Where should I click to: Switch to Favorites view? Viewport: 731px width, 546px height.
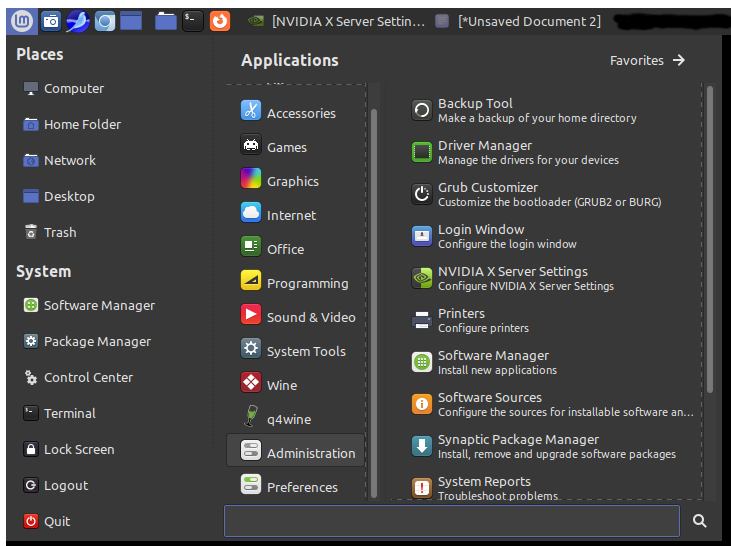pyautogui.click(x=648, y=60)
